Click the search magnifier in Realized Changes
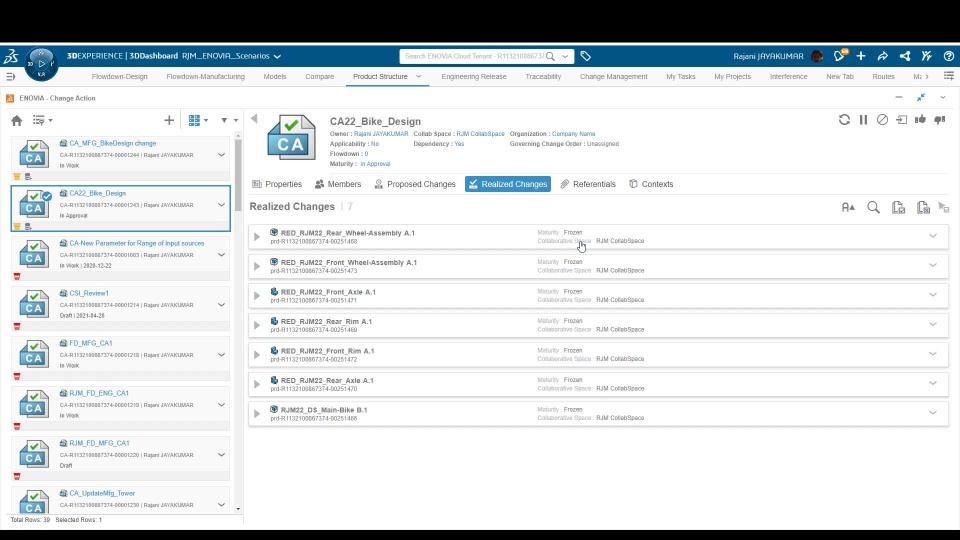This screenshot has height=540, width=960. click(874, 208)
